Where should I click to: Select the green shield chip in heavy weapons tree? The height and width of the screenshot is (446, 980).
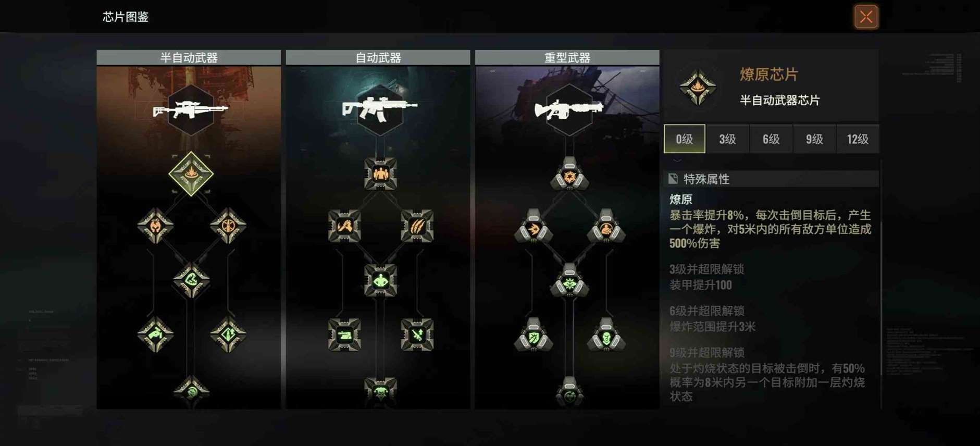pyautogui.click(x=534, y=336)
